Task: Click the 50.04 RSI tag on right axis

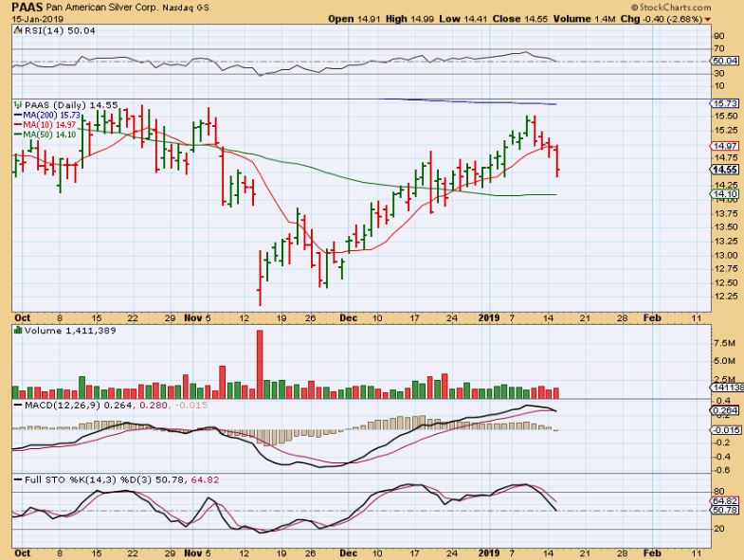Action: point(724,61)
